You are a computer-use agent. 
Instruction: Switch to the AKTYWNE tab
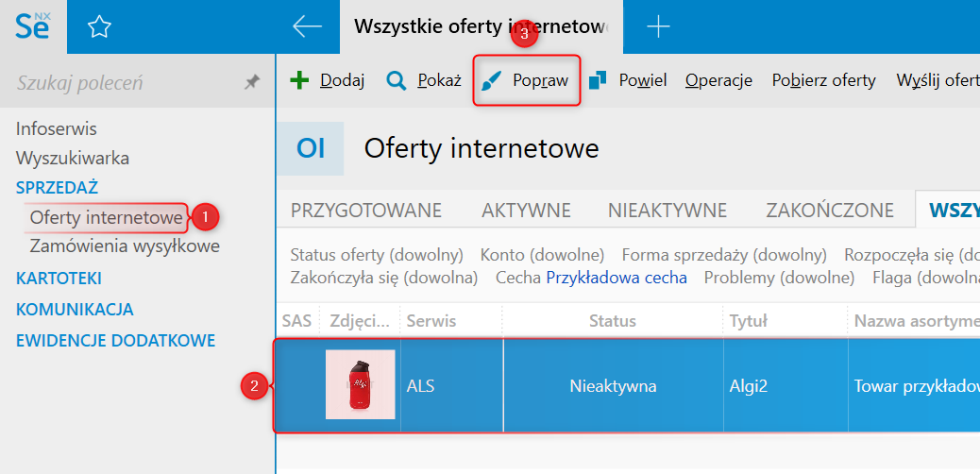coord(525,210)
